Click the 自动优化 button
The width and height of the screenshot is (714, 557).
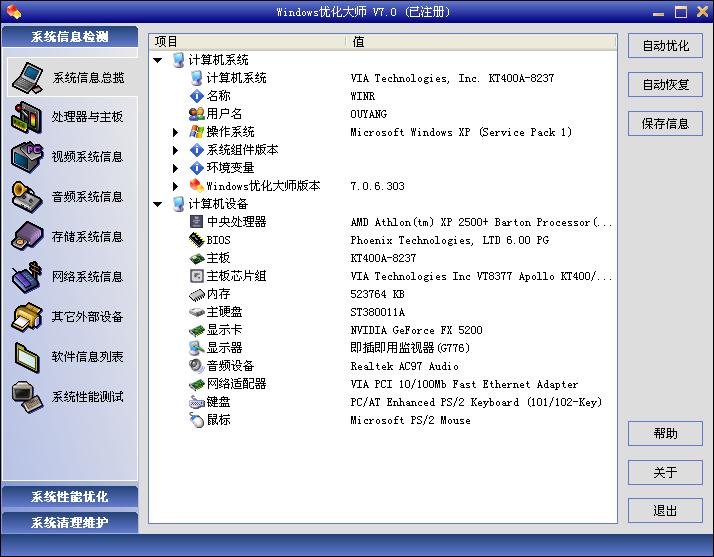(665, 46)
